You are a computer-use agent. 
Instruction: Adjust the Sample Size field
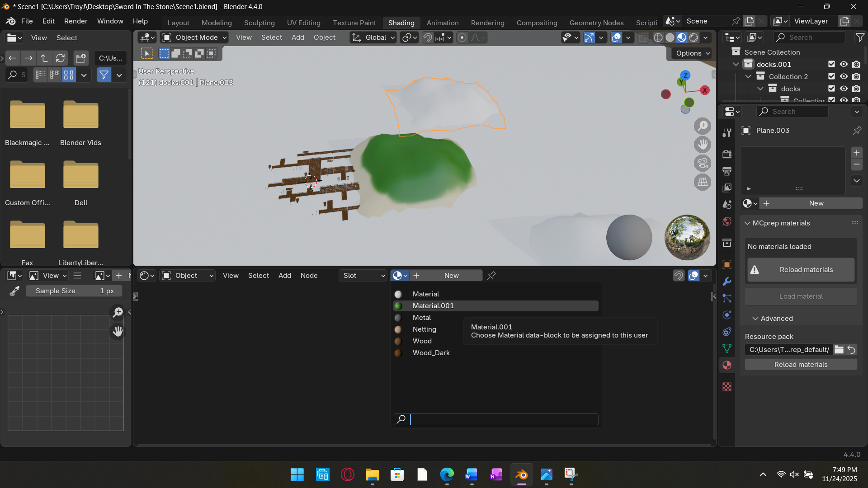coord(74,291)
